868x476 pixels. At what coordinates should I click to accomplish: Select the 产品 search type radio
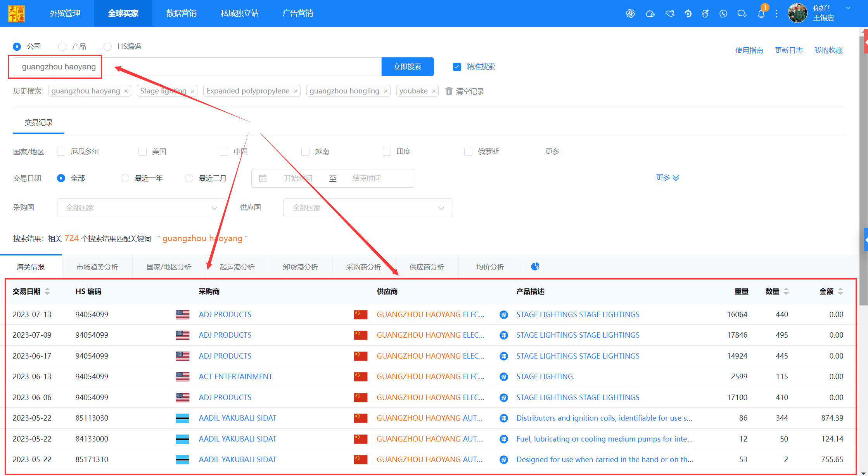click(x=62, y=47)
